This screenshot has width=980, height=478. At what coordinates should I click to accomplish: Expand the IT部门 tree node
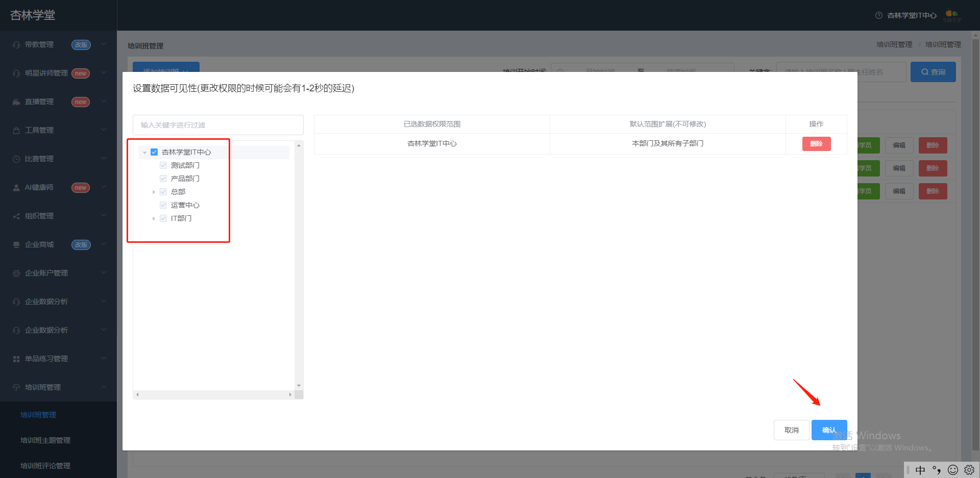click(154, 218)
